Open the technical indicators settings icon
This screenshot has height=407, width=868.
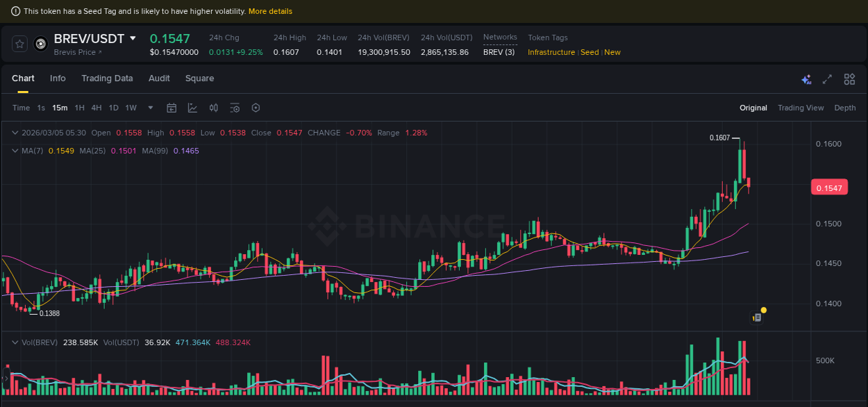[235, 108]
